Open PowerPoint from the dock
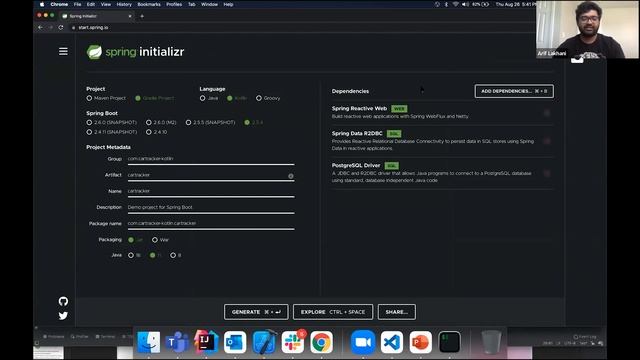The image size is (640, 360). [x=421, y=342]
